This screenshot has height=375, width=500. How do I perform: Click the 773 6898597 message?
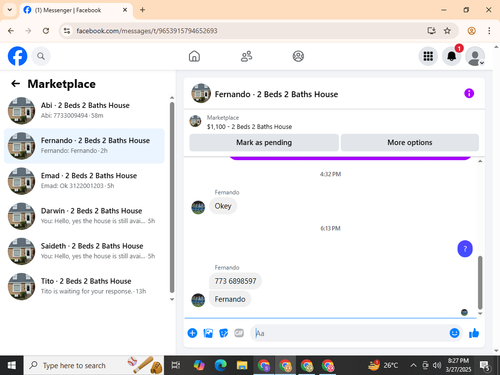click(235, 281)
